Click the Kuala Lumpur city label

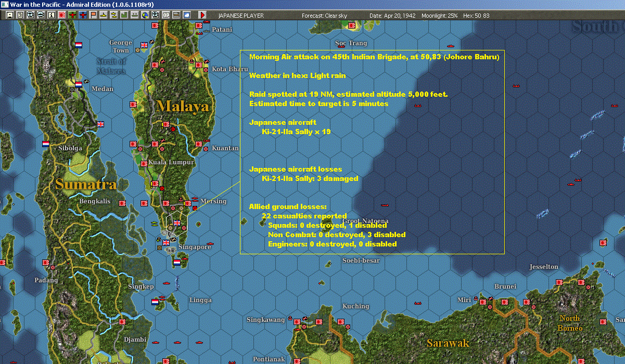point(171,162)
